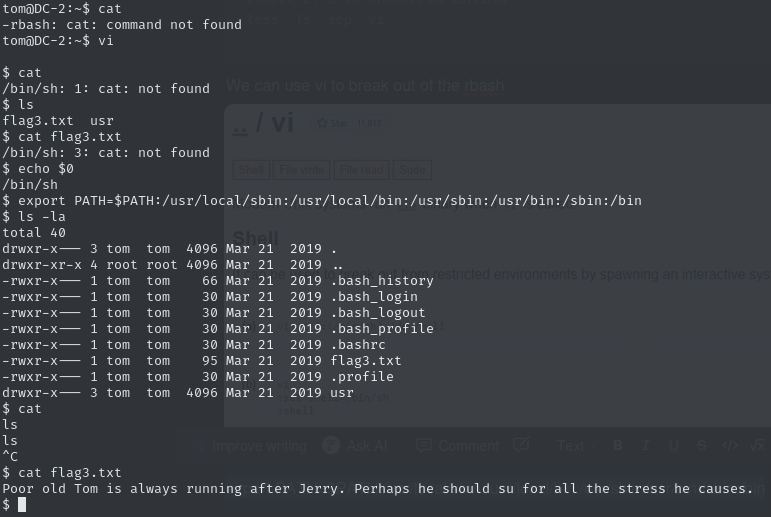Click the 'flag3.txt usr' ls output line
The image size is (771, 517).
[x=58, y=121]
